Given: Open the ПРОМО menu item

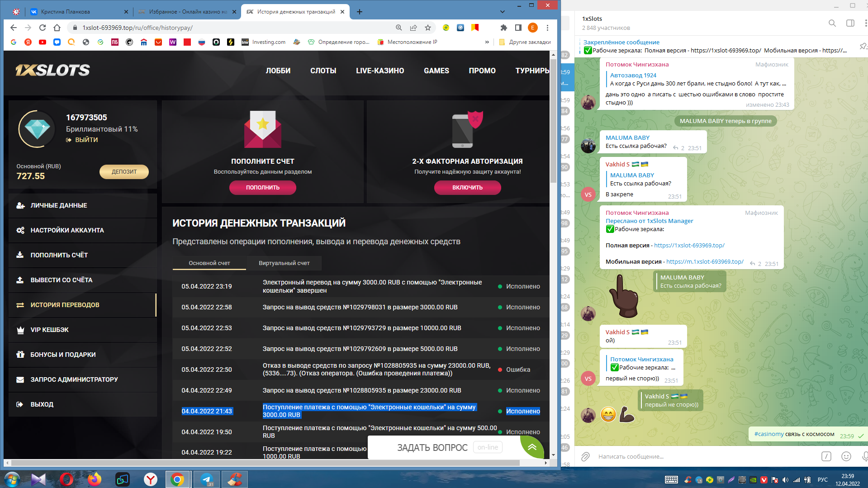Looking at the screenshot, I should point(482,71).
